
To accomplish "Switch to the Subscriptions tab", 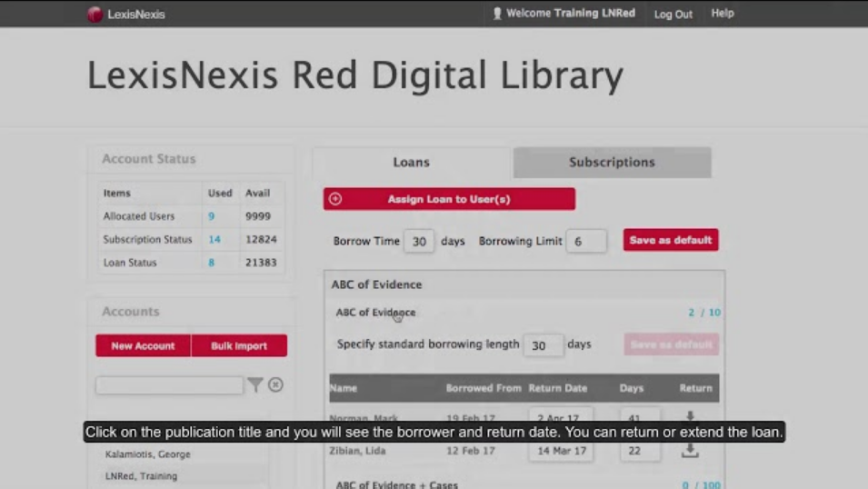I will point(613,163).
